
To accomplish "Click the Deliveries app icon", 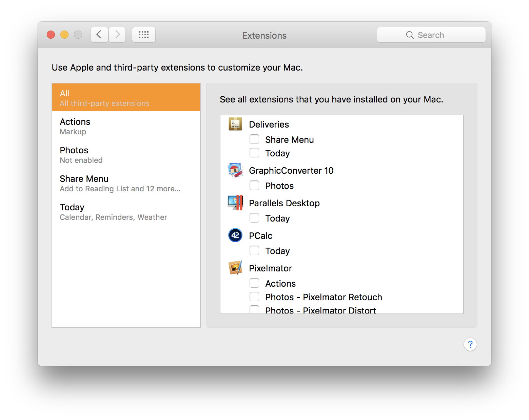I will pos(235,124).
